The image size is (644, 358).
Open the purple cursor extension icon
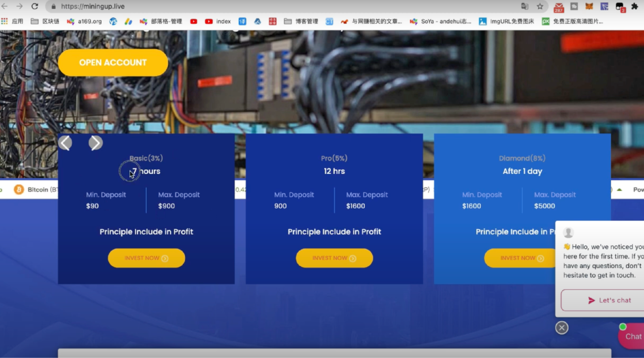(x=604, y=6)
